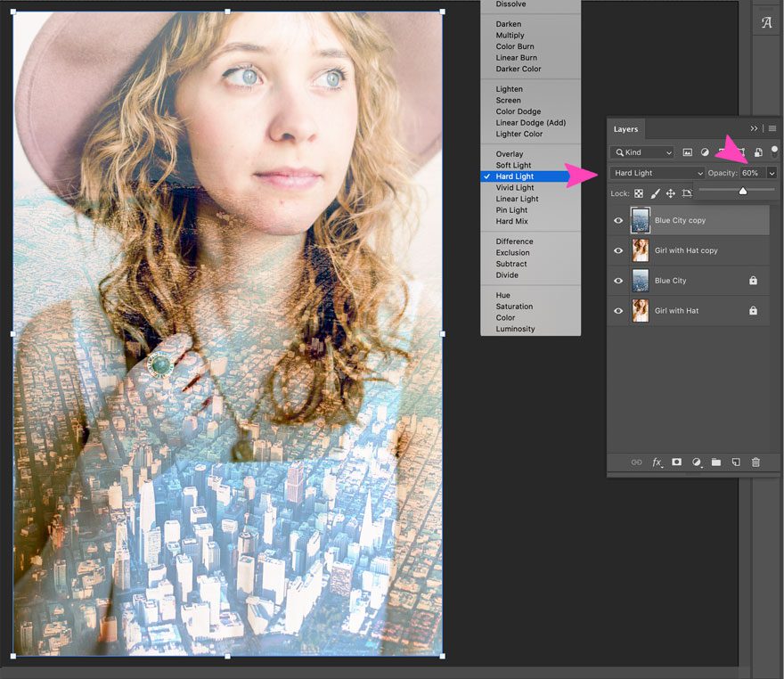Select Multiply from the blend mode list
The width and height of the screenshot is (784, 679).
pyautogui.click(x=510, y=35)
